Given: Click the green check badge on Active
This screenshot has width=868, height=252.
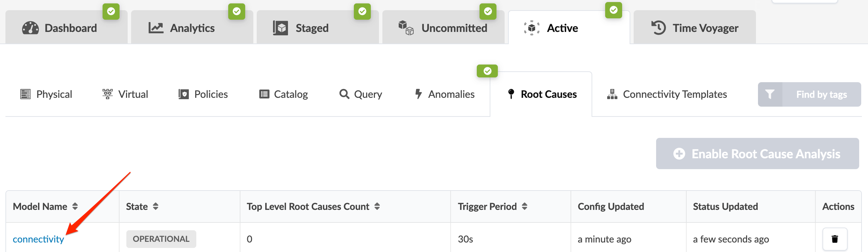Looking at the screenshot, I should (x=614, y=10).
